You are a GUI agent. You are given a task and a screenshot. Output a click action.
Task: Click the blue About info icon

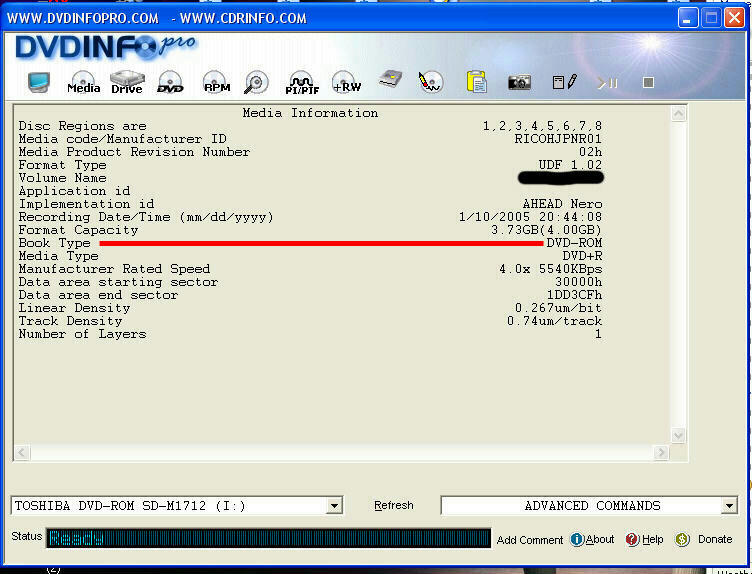(576, 539)
